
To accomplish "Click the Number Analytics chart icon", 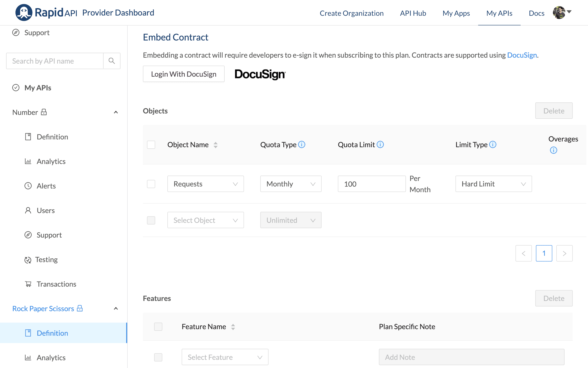I will pos(28,161).
